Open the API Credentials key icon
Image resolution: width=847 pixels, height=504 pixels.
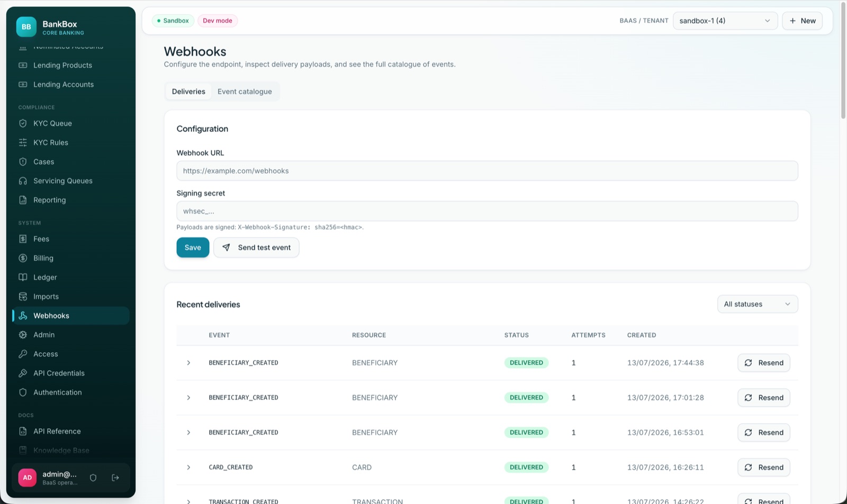tap(23, 373)
